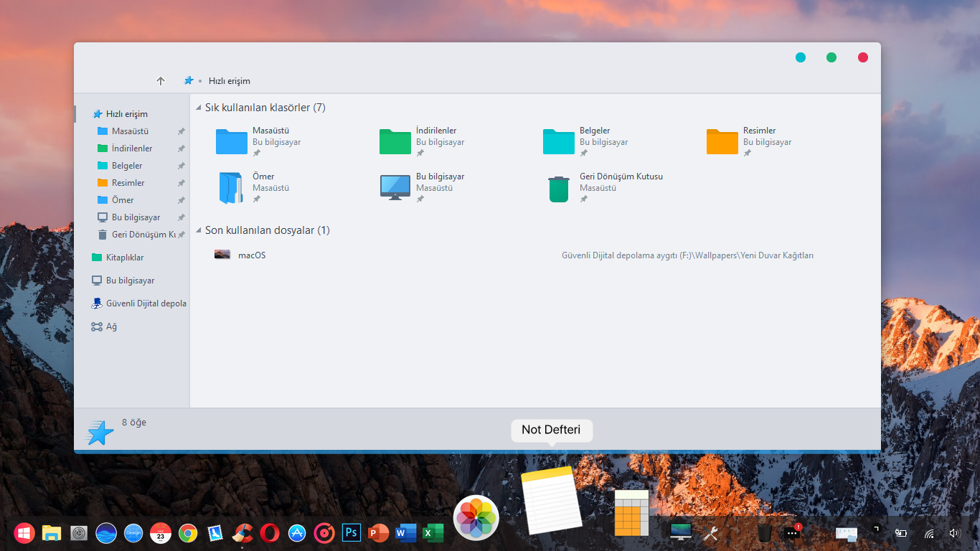Open the orange spreadsheet app in dock
Screen dimensions: 980x551
(x=631, y=513)
